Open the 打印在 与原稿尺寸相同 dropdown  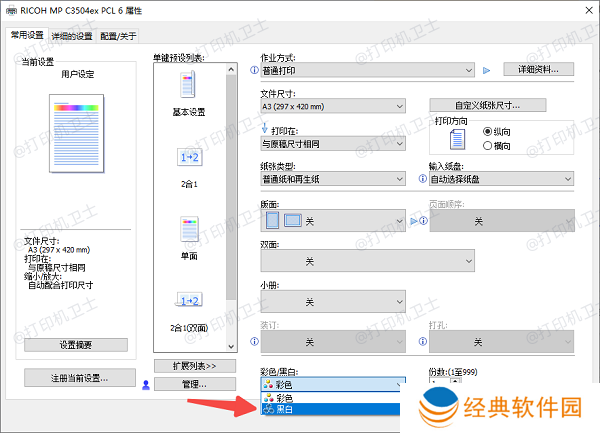[x=333, y=144]
